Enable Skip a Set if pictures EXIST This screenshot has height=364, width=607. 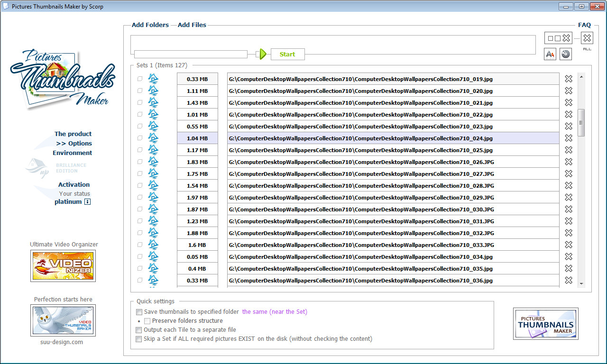point(139,339)
